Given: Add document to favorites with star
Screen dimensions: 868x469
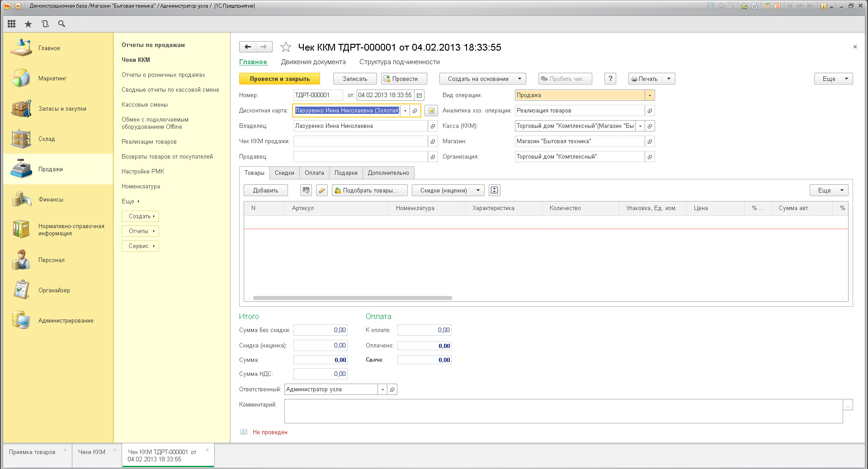Looking at the screenshot, I should [286, 47].
